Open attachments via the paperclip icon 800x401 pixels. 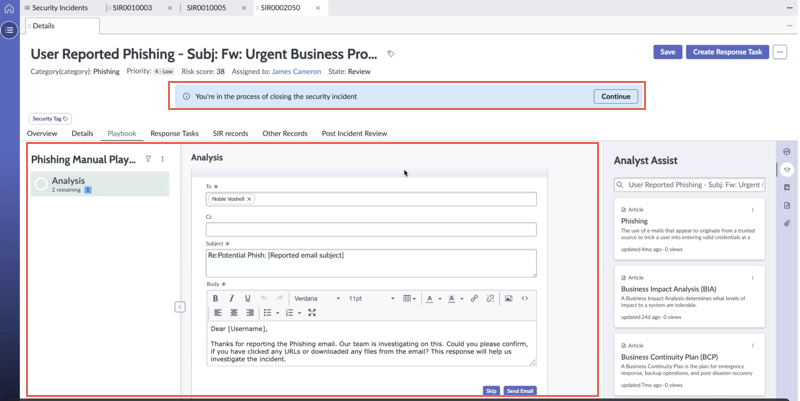[787, 223]
